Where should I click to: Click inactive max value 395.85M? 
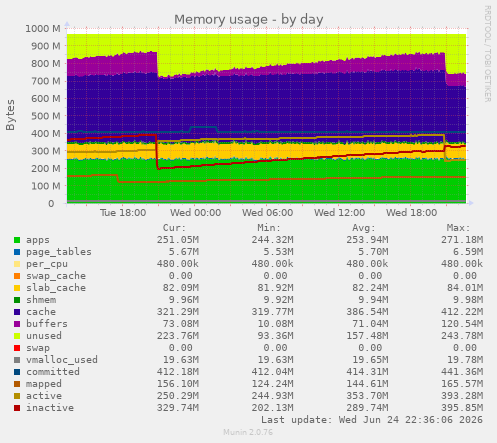tap(462, 408)
